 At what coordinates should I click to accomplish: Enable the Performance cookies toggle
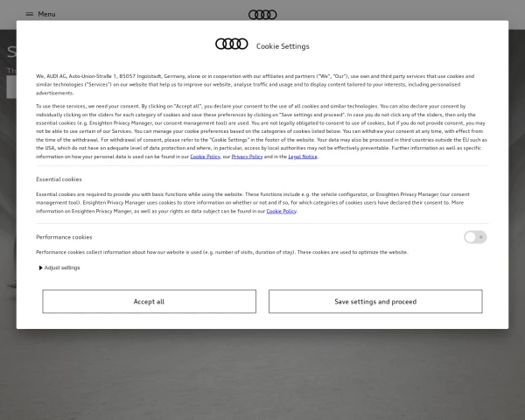475,237
